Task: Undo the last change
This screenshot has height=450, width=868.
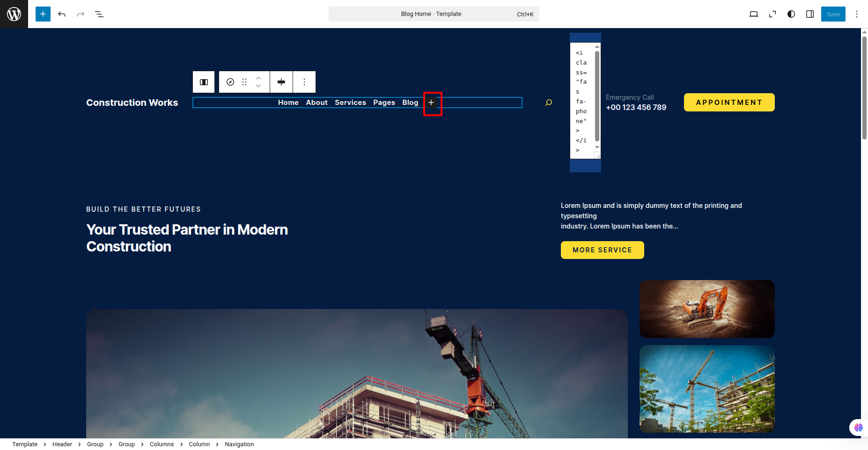Action: (62, 14)
